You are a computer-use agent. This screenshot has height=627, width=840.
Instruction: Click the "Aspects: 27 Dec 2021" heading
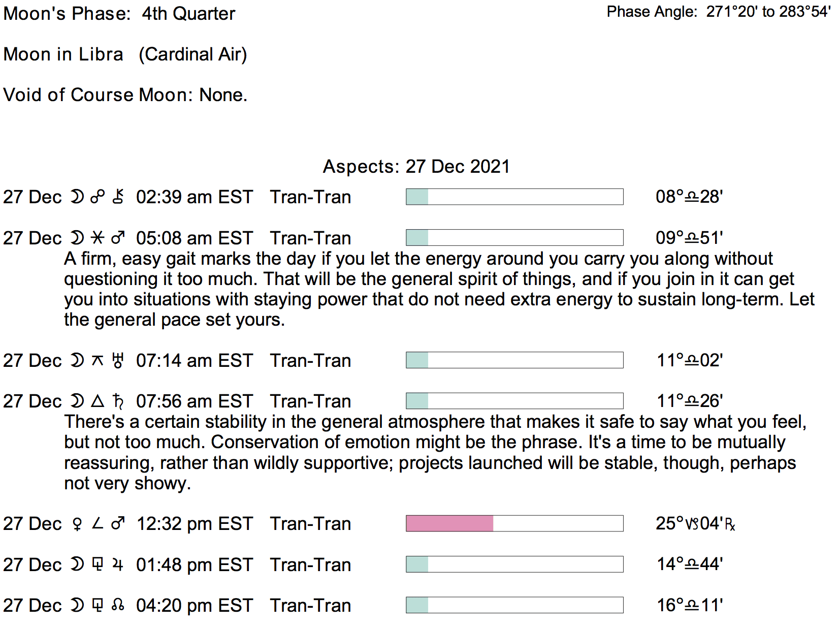click(416, 167)
